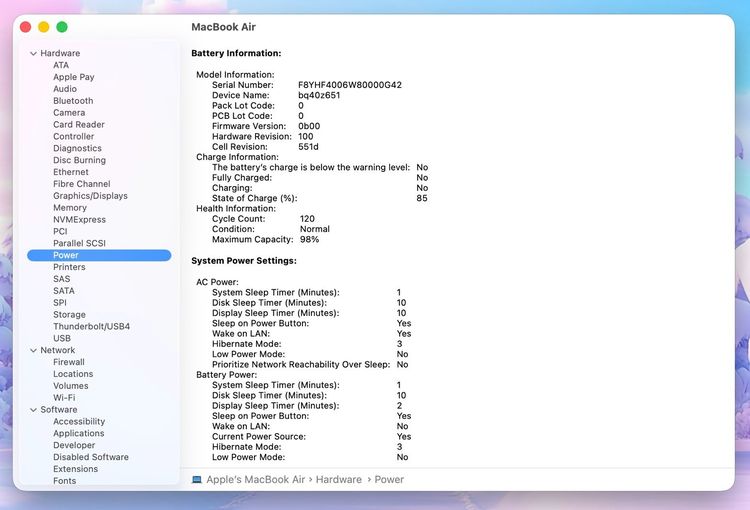Viewport: 750px width, 510px height.
Task: Select SATA in the sidebar
Action: click(64, 291)
